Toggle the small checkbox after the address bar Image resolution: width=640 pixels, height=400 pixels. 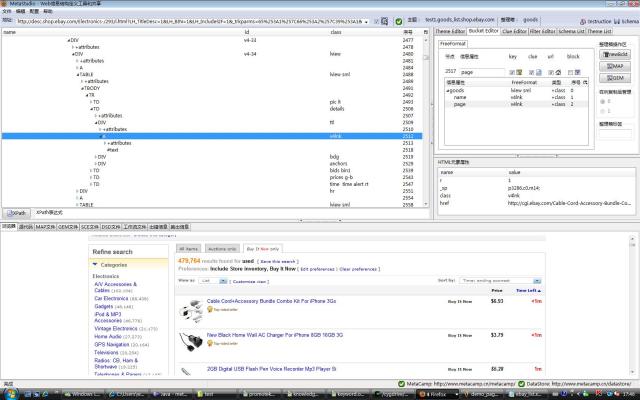point(376,21)
